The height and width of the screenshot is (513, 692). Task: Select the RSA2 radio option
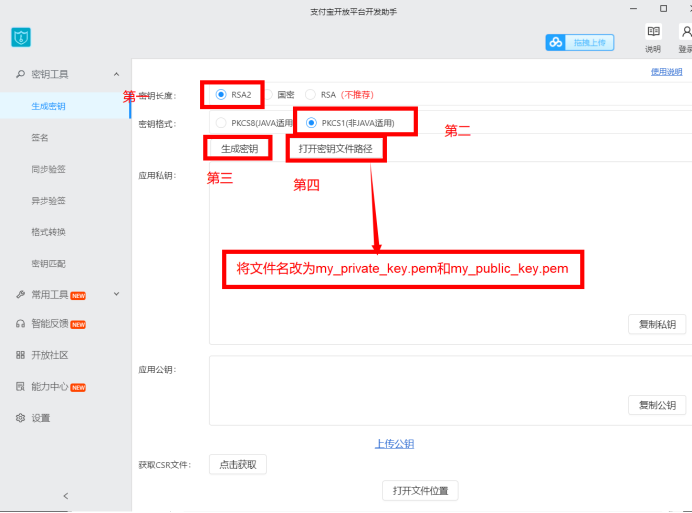(x=221, y=94)
